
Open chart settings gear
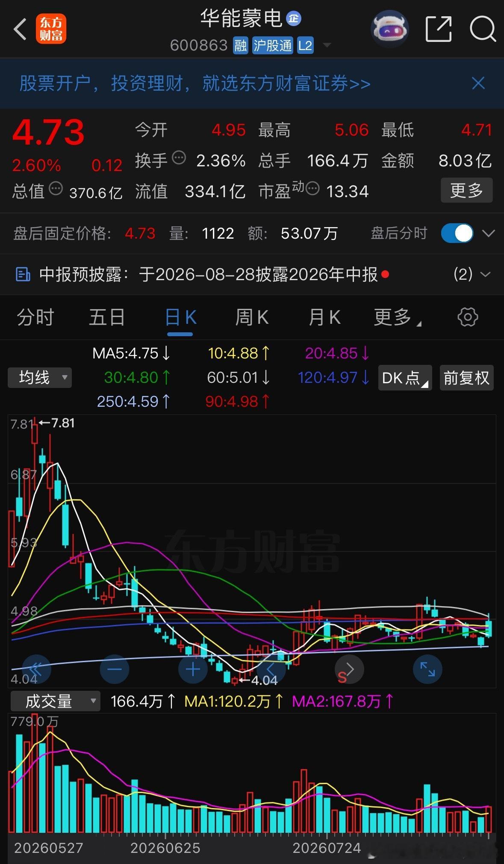point(468,317)
